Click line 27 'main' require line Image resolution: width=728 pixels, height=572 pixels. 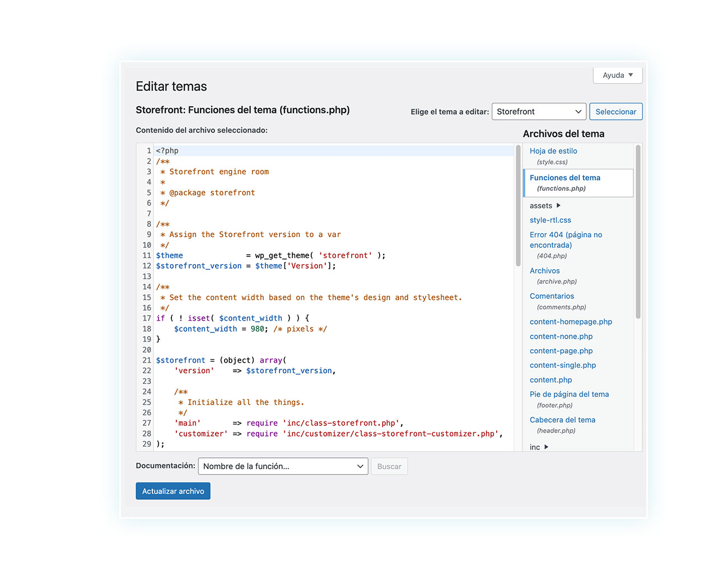point(289,423)
